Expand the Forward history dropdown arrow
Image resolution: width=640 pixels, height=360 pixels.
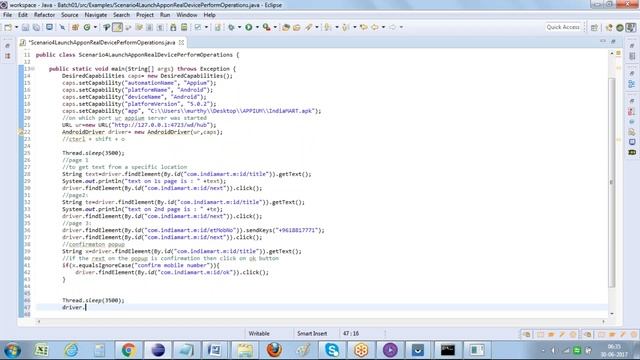[x=401, y=27]
